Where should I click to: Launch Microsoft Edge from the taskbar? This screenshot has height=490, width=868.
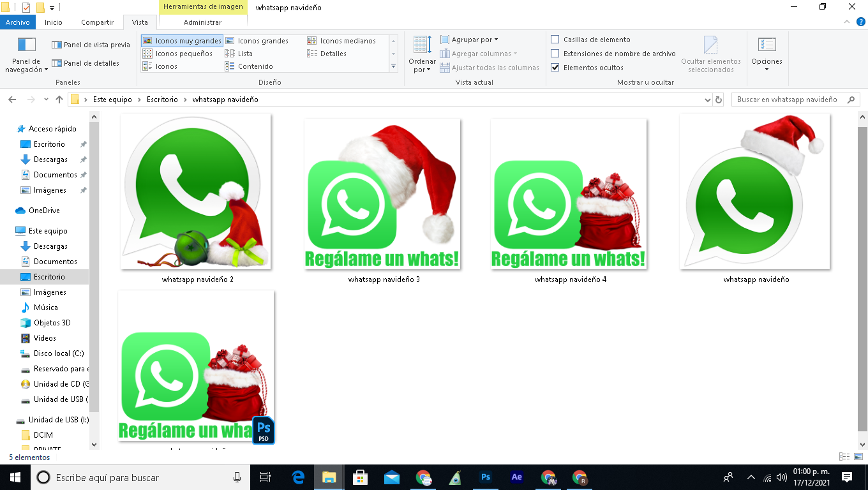click(x=298, y=477)
